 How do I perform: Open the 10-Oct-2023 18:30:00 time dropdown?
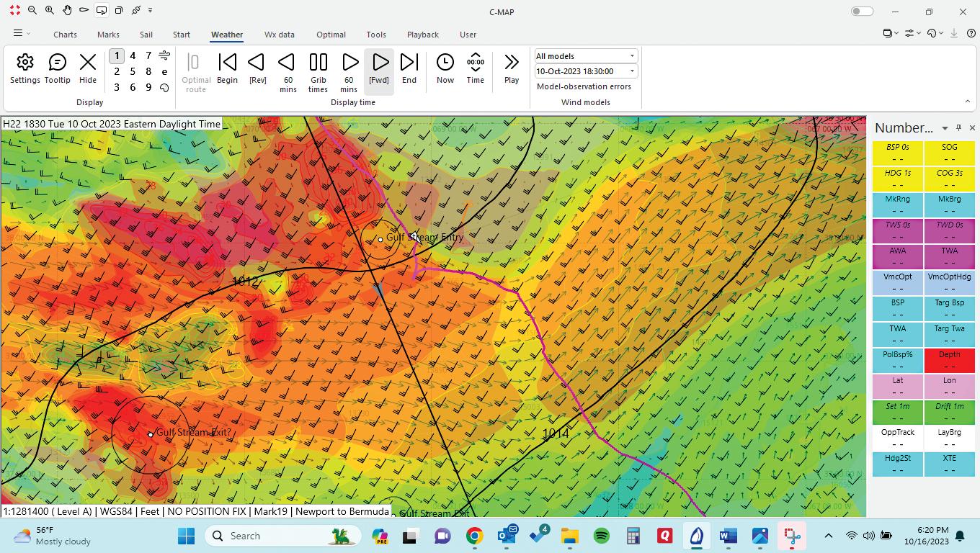point(585,71)
